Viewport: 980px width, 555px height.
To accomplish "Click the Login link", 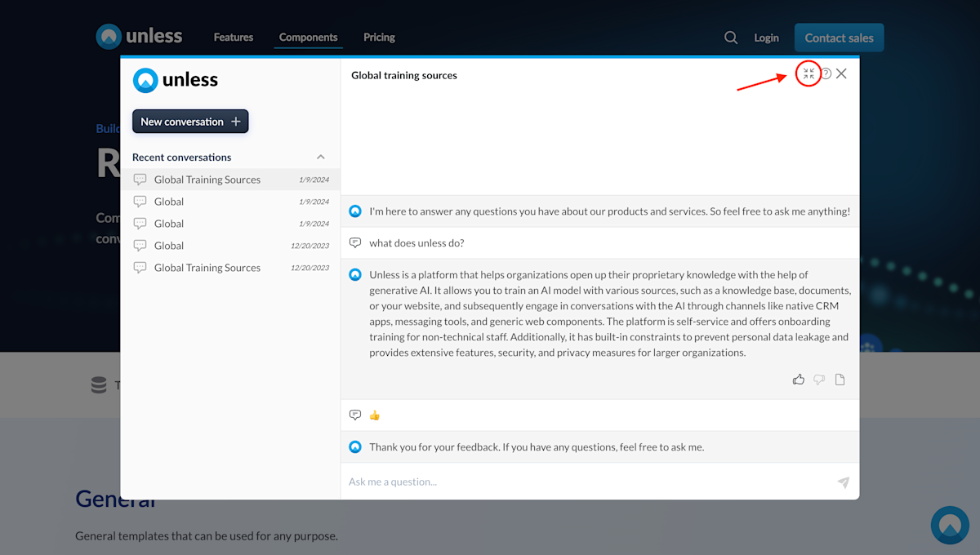I will [x=766, y=37].
